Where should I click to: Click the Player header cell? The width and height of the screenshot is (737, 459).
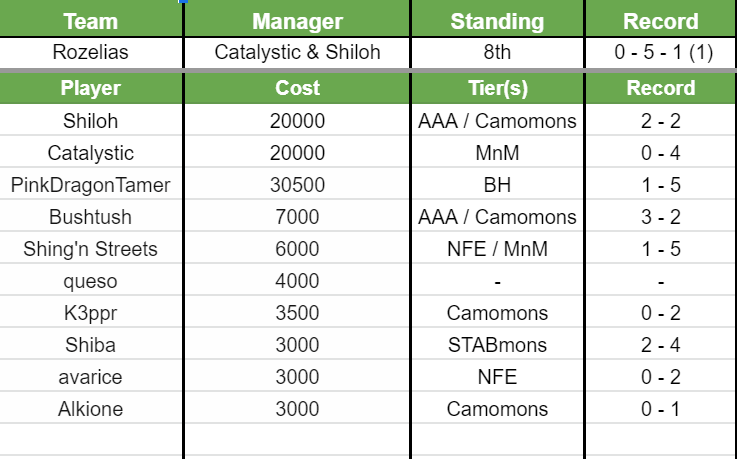(x=91, y=88)
